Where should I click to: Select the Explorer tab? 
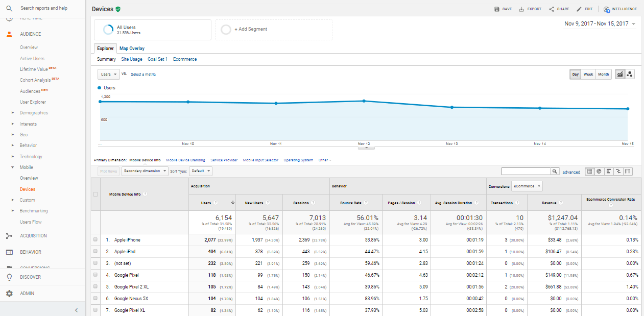click(105, 48)
